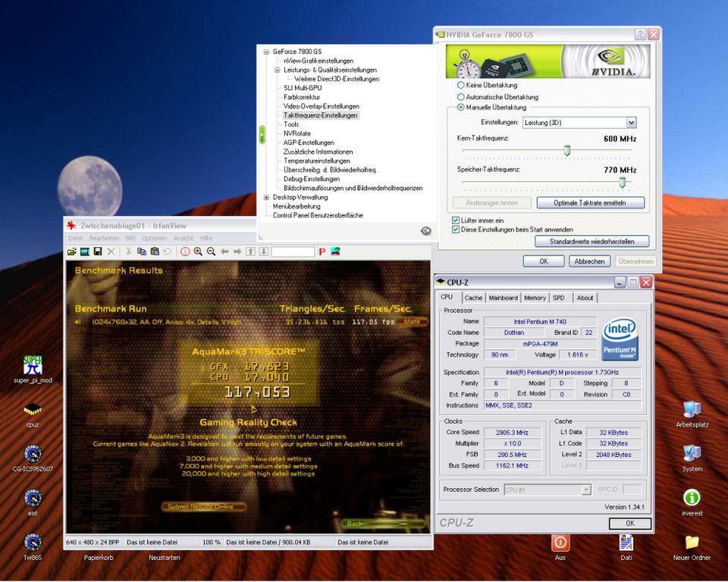The height and width of the screenshot is (582, 728).
Task: Select 'Temperatureinstellungen' in the NVIDIA tree
Action: tap(317, 161)
